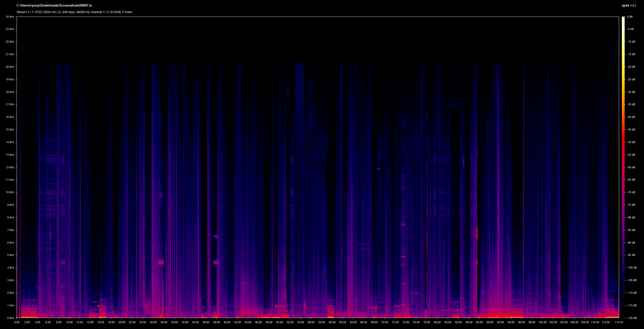This screenshot has height=329, width=644.
Task: Click the 0:00 time axis label
Action: (17, 322)
